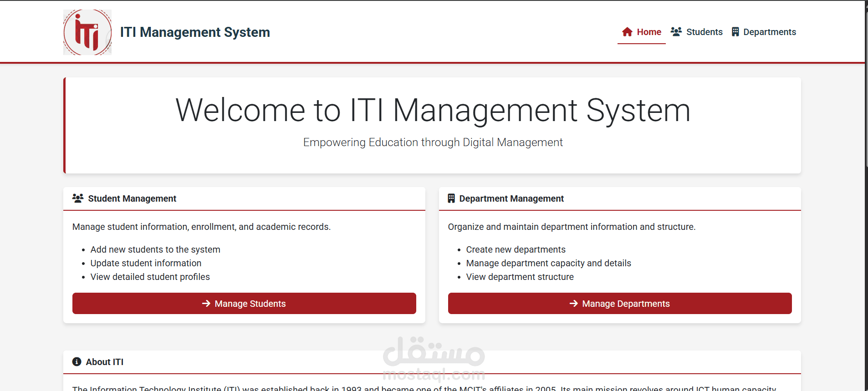868x391 pixels.
Task: Click the 'Department Management' card title
Action: tap(511, 198)
